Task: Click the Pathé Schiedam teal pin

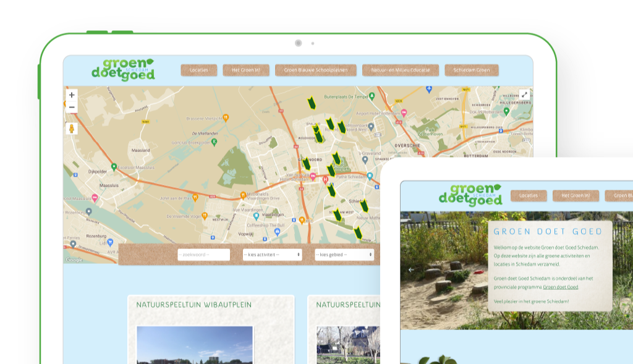Action: 370,176
